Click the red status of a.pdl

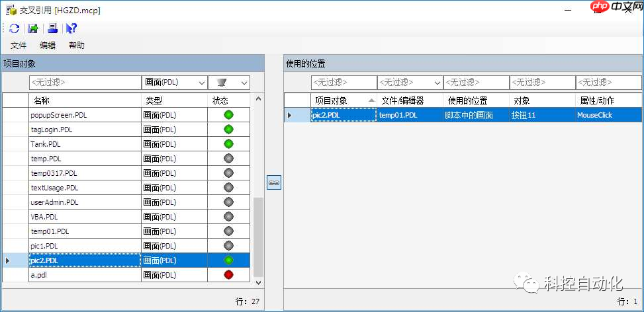[229, 275]
